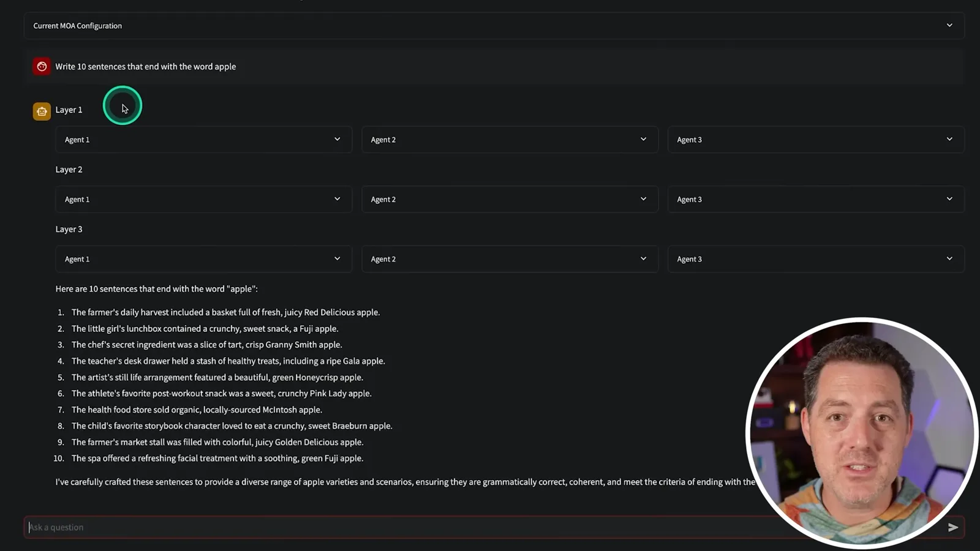This screenshot has width=980, height=551.
Task: Expand Layer 2 Agent 3 output
Action: coord(816,200)
